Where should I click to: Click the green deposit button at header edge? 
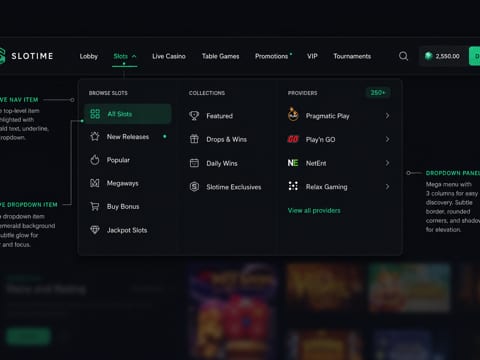tap(474, 56)
